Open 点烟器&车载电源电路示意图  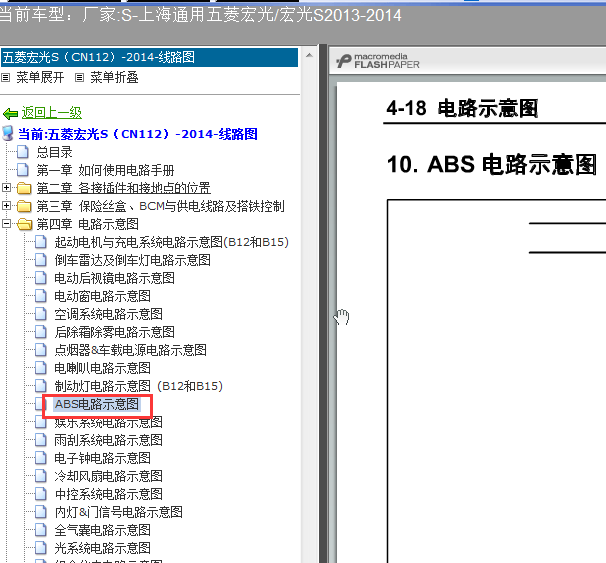pos(131,350)
